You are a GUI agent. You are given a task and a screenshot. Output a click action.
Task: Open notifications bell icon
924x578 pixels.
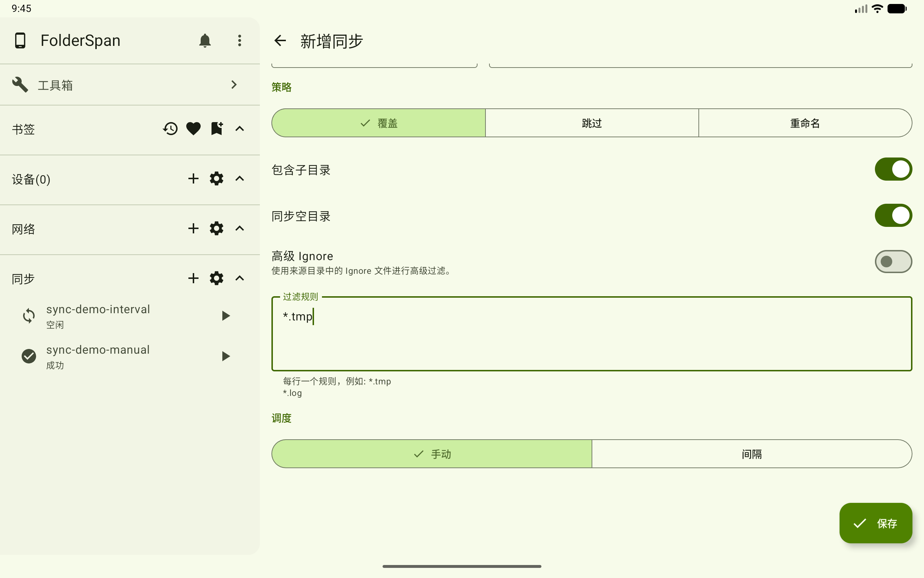click(205, 40)
